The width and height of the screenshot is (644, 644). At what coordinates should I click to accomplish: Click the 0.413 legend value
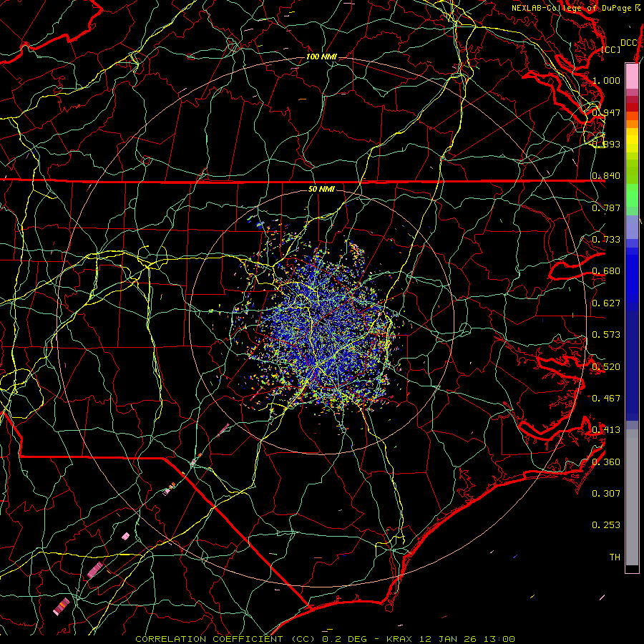pos(606,430)
